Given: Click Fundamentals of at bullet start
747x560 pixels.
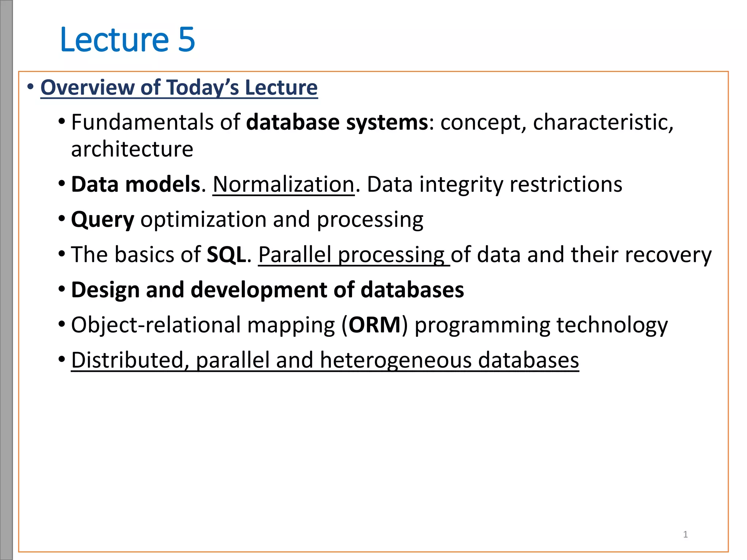Looking at the screenshot, I should point(156,122).
